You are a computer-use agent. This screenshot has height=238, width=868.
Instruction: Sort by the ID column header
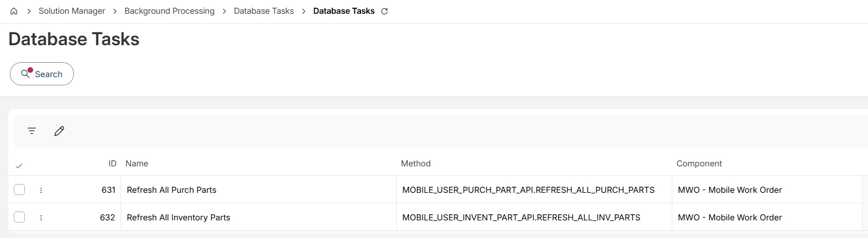point(112,164)
